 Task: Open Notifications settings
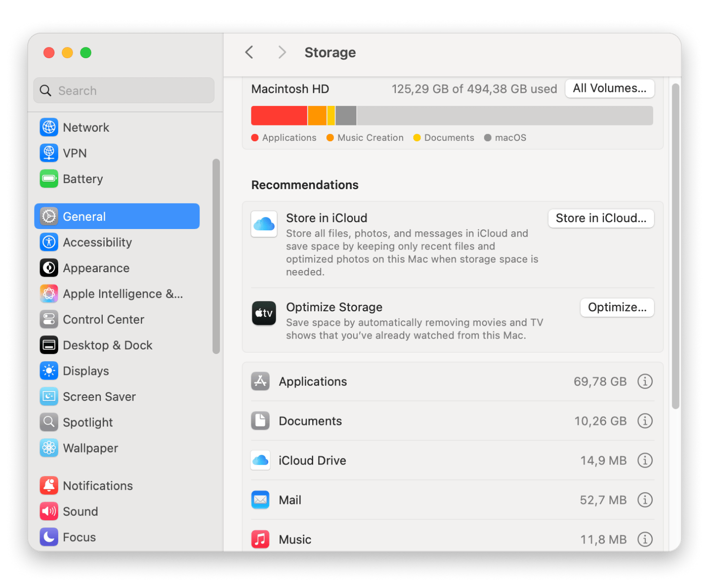click(98, 486)
